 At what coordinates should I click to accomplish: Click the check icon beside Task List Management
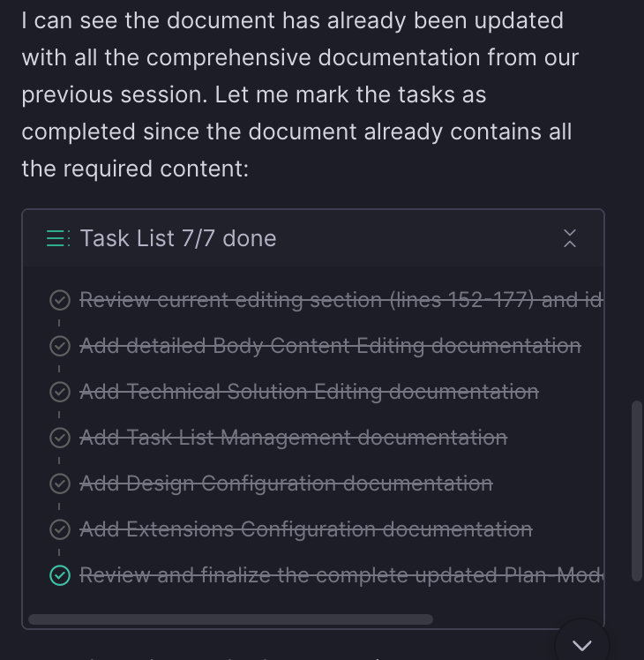tap(59, 438)
